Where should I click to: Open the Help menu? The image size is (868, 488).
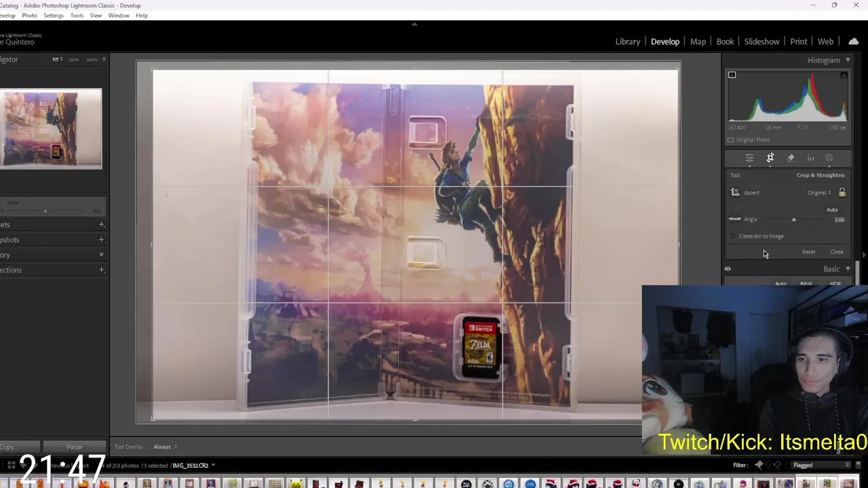pos(142,15)
